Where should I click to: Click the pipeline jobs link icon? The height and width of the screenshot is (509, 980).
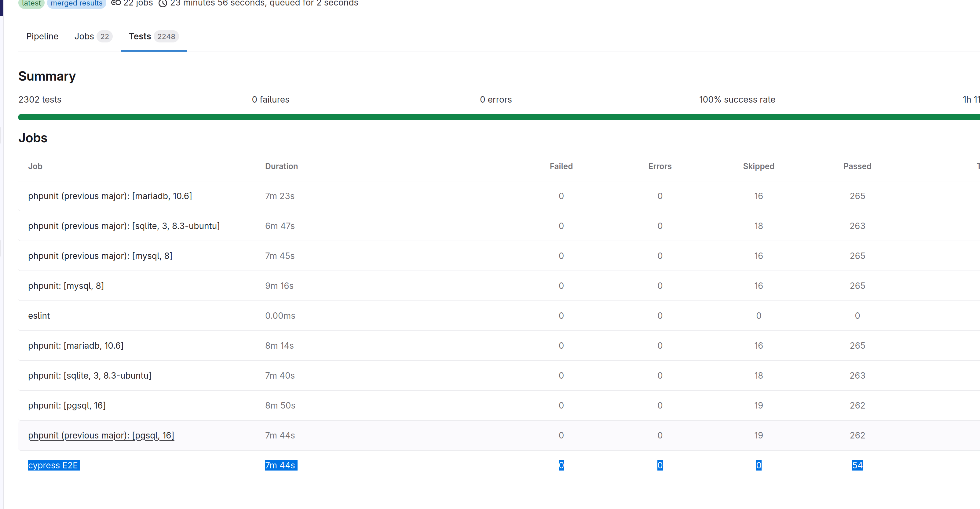116,3
